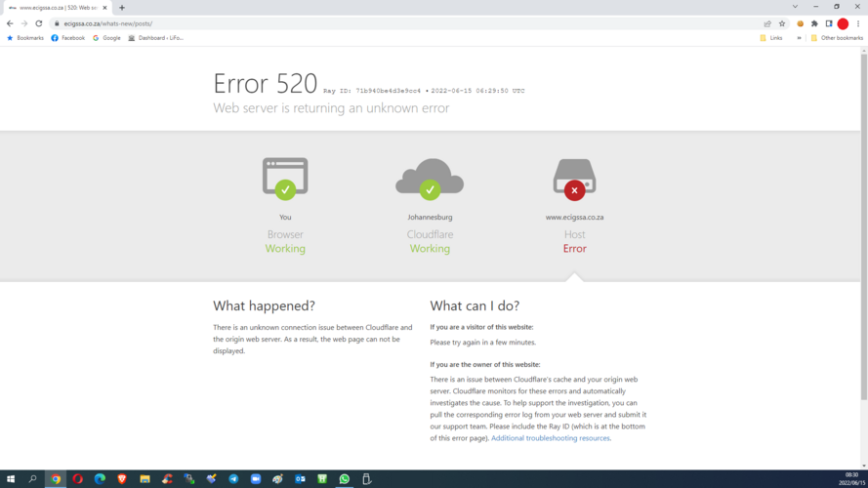Open the Dashboard LiFo bookmark
The height and width of the screenshot is (488, 868).
tap(155, 38)
